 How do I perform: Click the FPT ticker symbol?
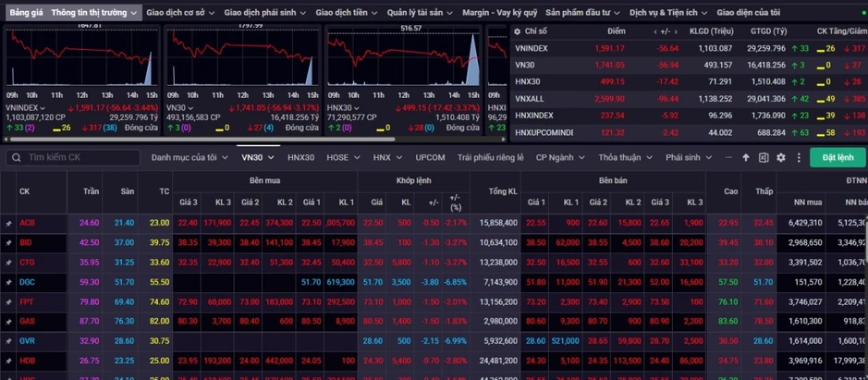point(27,302)
